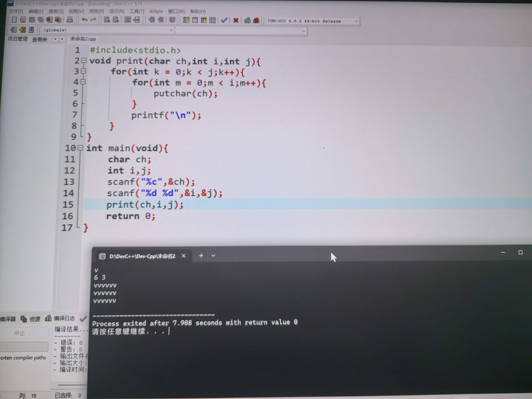Click the New file toolbar icon
Screen dimensions: 532x399
pyautogui.click(x=14, y=20)
